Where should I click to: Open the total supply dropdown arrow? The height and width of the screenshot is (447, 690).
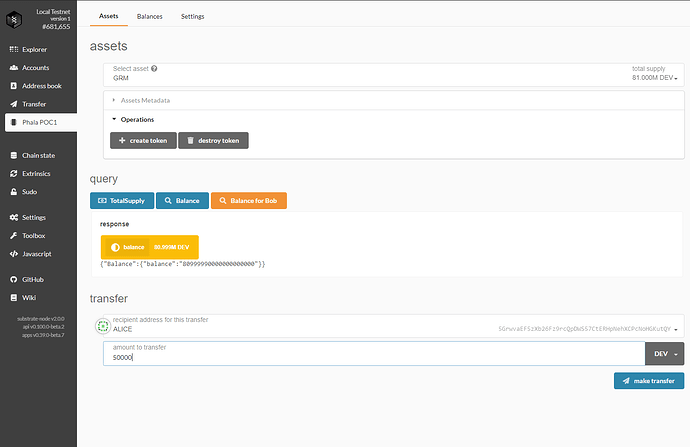(676, 78)
